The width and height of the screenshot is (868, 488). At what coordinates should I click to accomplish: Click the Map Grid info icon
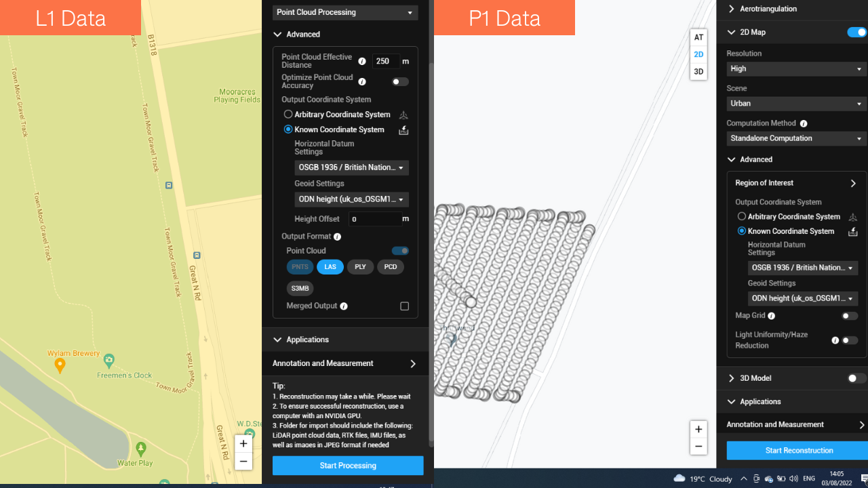[772, 316]
